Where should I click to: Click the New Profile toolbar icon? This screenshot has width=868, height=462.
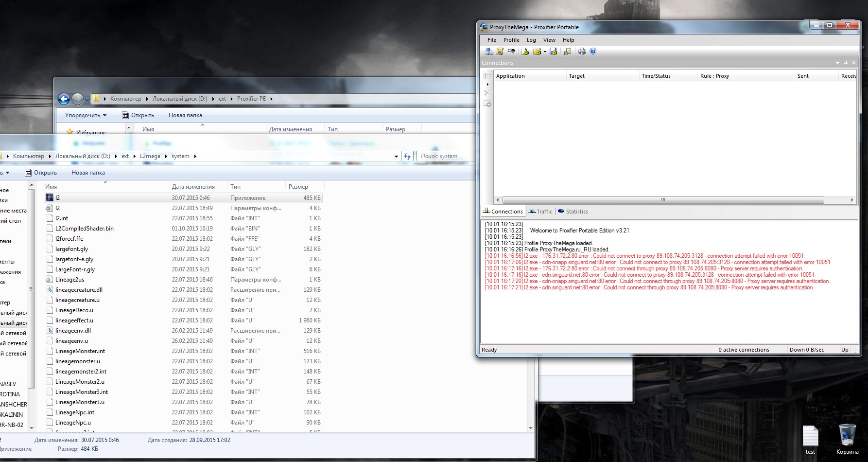[x=525, y=52]
